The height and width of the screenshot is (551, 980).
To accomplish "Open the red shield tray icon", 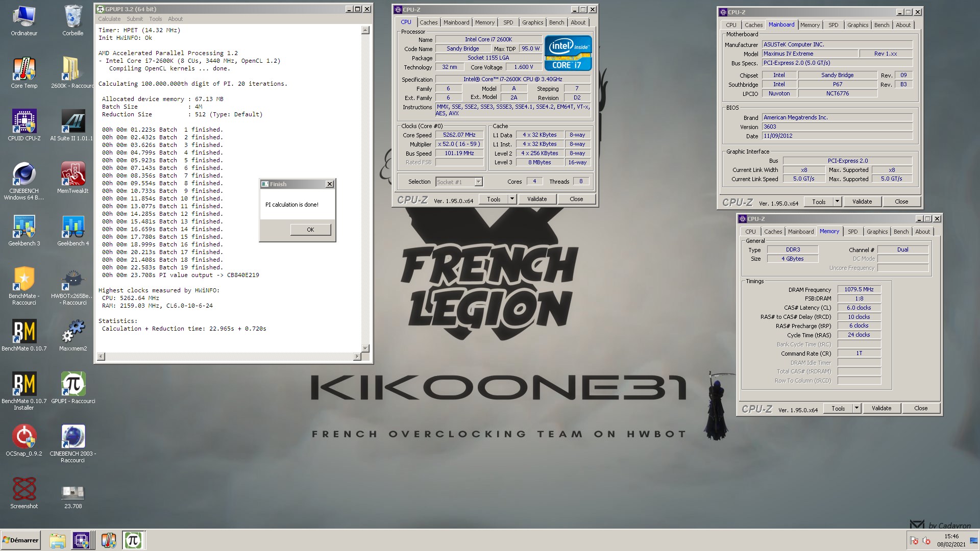I will (914, 541).
